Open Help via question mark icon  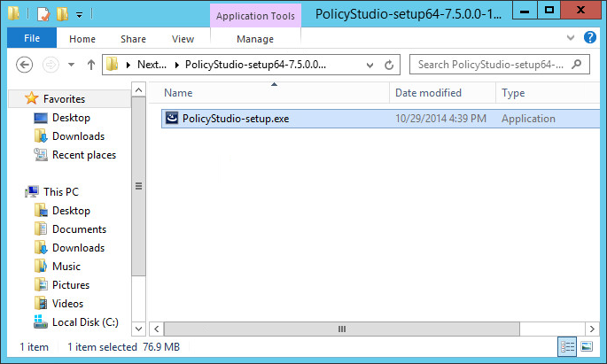coord(590,37)
